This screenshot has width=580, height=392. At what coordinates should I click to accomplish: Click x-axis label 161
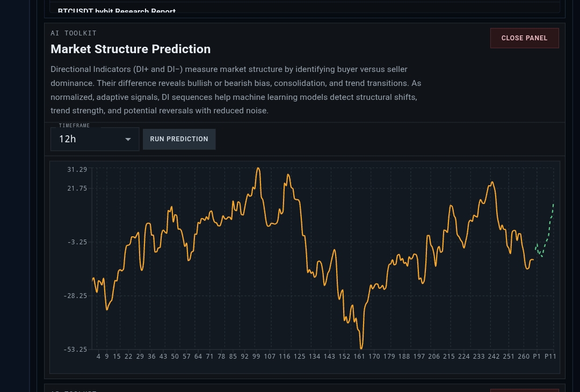tap(359, 357)
